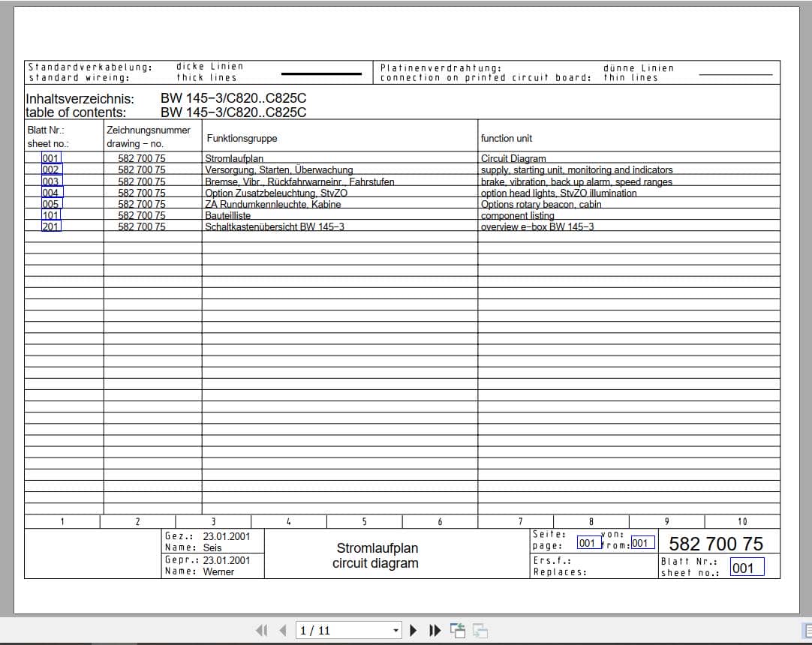Click the page 001 link in title block
812x645 pixels.
pos(589,543)
